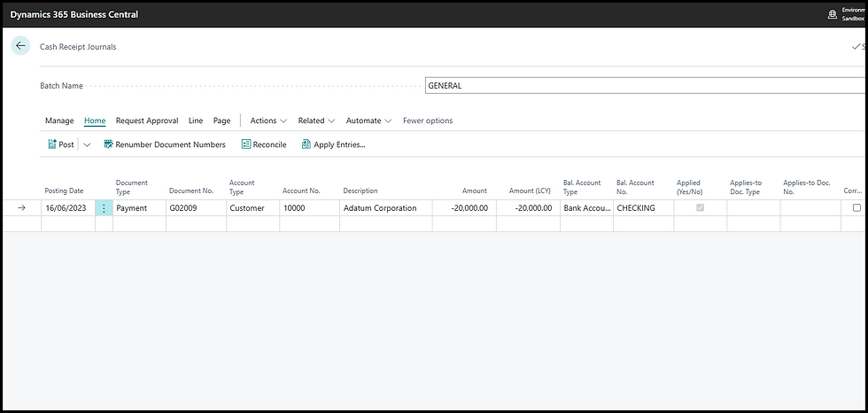Click the Renumber Document Numbers icon
868x413 pixels.
point(108,144)
